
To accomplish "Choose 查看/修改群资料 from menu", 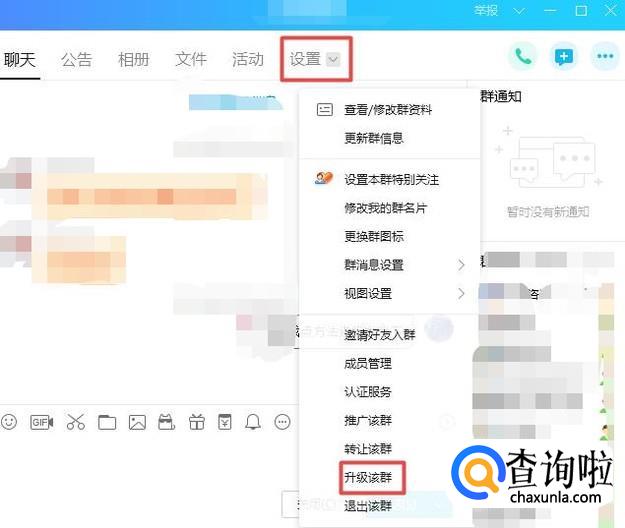I will pos(388,110).
